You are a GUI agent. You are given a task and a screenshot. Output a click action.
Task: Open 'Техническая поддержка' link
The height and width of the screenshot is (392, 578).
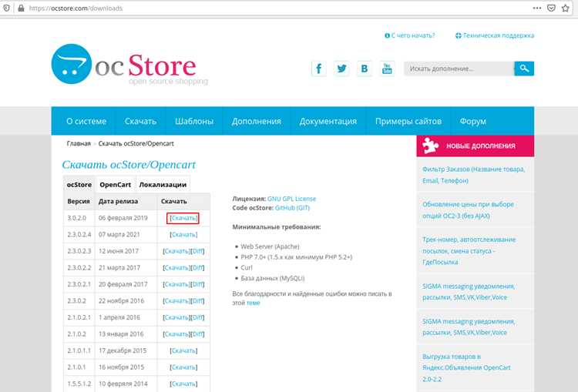click(x=495, y=35)
